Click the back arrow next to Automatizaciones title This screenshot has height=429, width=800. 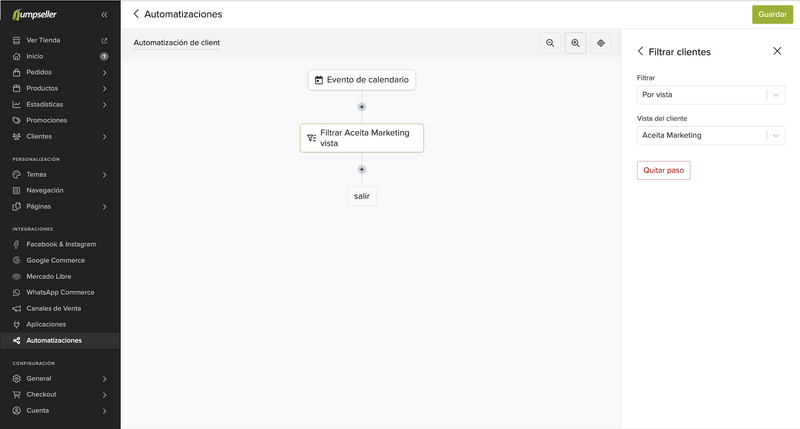[x=136, y=14]
